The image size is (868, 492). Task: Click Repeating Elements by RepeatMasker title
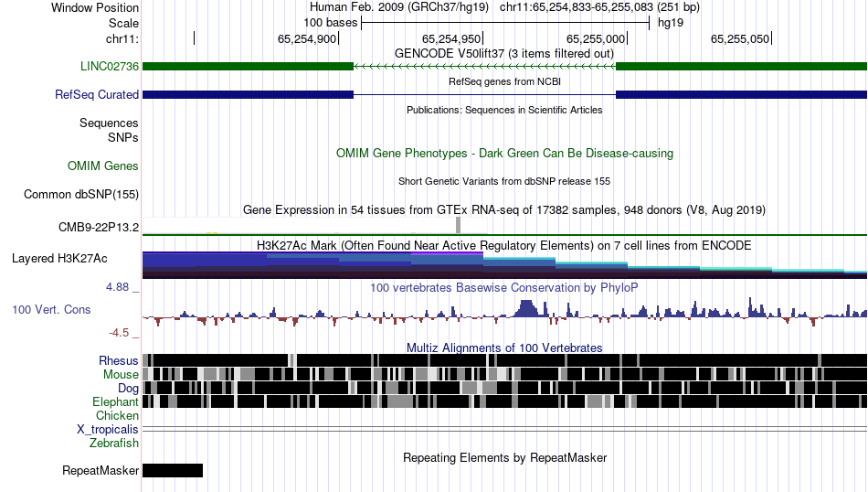coord(504,457)
